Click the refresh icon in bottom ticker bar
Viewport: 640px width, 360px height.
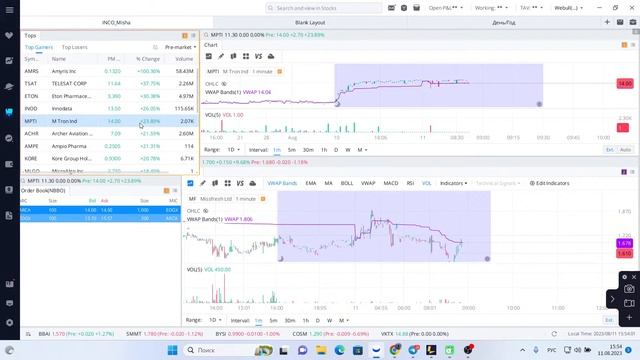[554, 334]
